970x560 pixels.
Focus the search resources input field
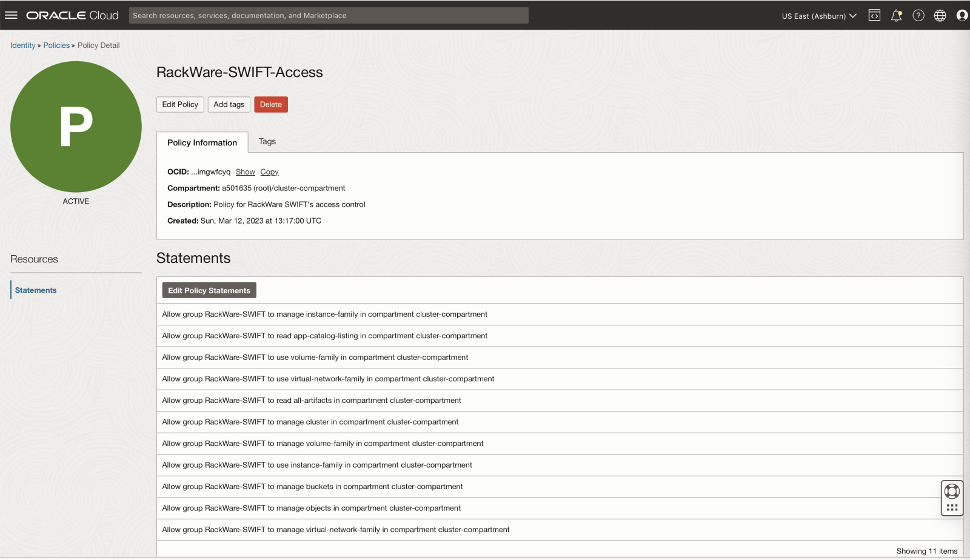[329, 16]
